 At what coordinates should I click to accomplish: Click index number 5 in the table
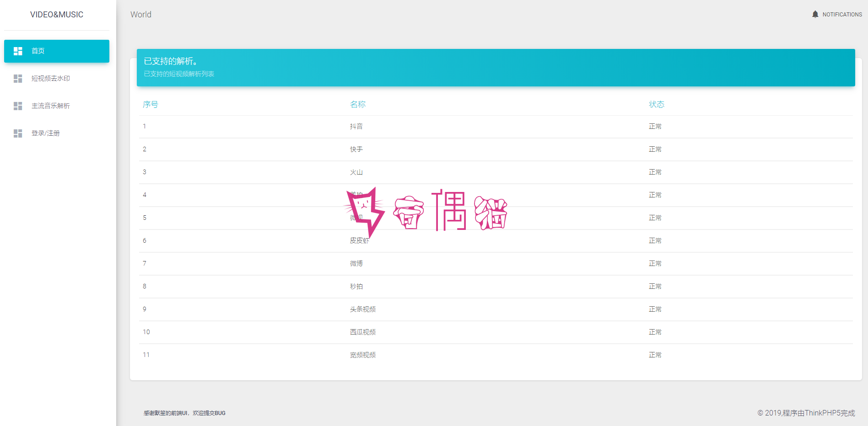point(145,218)
